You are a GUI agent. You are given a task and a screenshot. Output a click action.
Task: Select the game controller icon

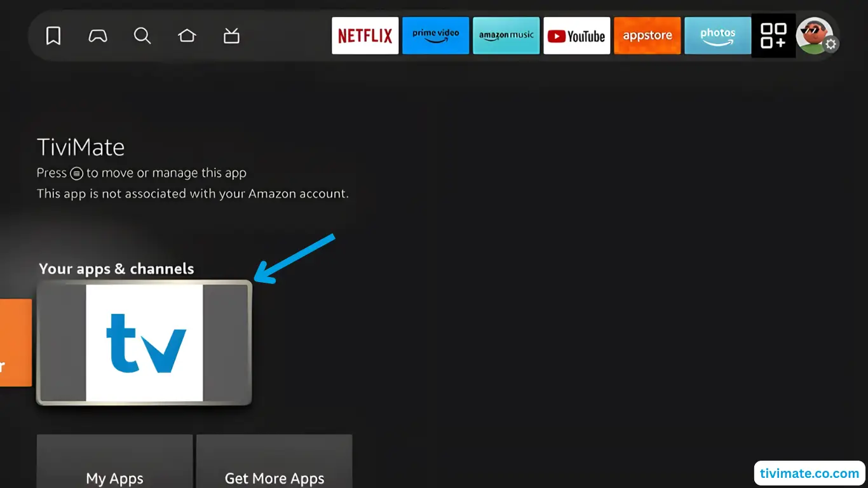point(97,36)
